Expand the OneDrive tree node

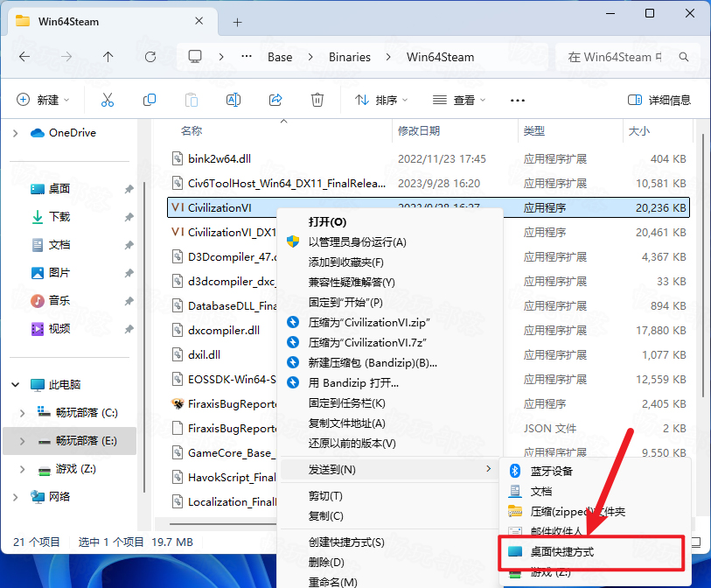(x=16, y=133)
